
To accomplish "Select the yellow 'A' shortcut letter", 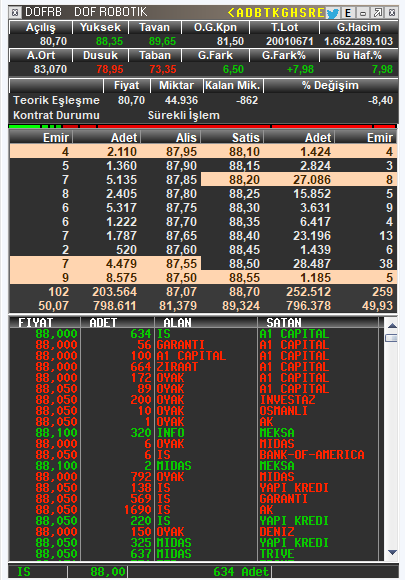I will point(240,13).
